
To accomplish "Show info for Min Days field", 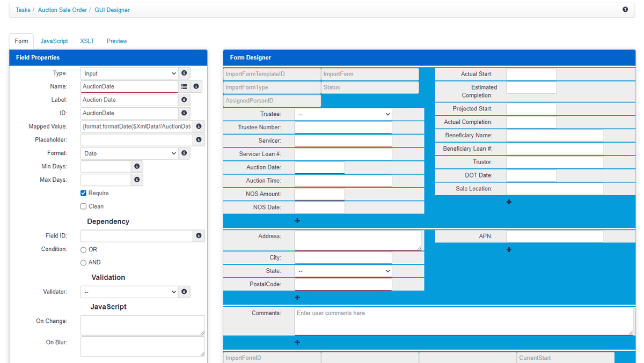I will pos(137,167).
